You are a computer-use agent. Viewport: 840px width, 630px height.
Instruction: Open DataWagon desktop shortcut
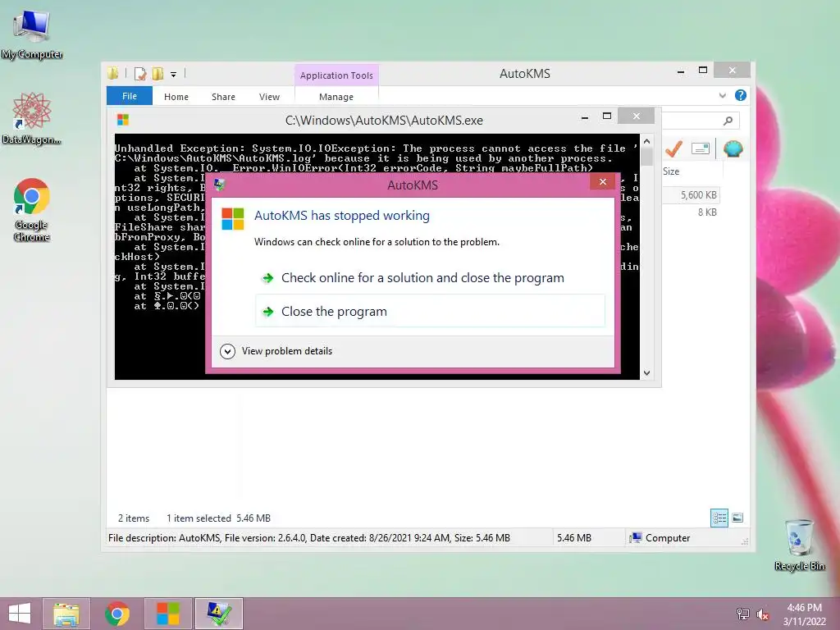coord(32,119)
